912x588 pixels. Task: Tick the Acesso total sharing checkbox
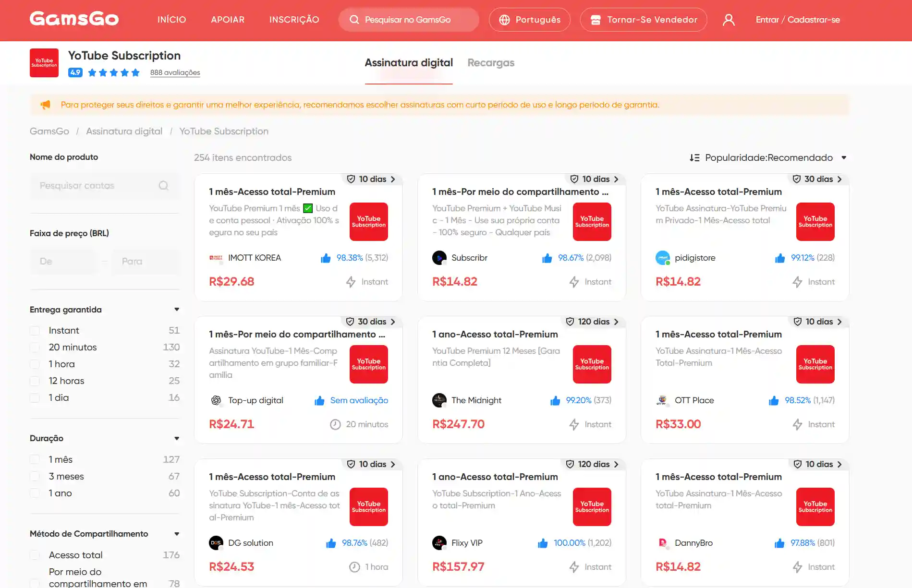pos(35,555)
